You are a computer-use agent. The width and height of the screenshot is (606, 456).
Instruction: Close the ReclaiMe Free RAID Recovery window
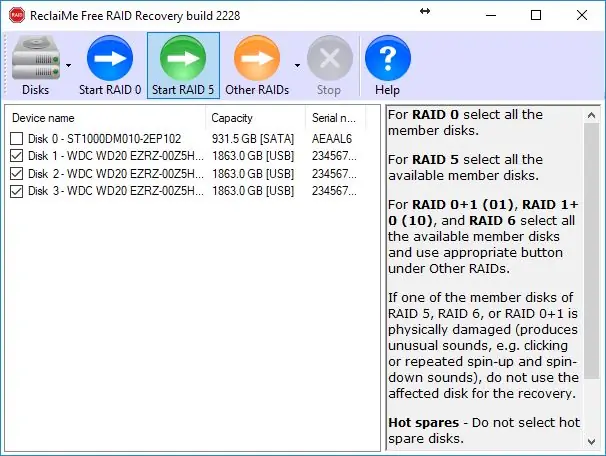[x=582, y=15]
